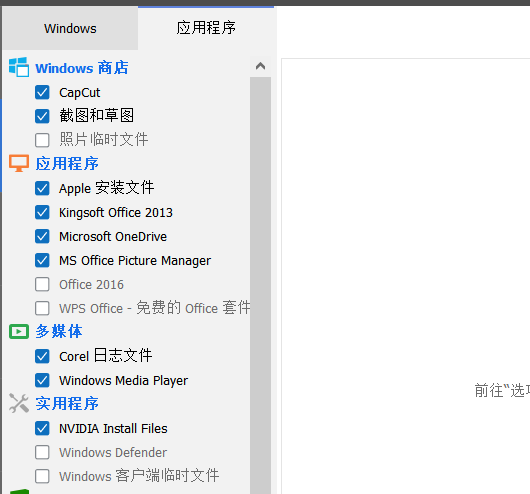
Task: Select the 多媒体 category heading
Action: (x=59, y=331)
